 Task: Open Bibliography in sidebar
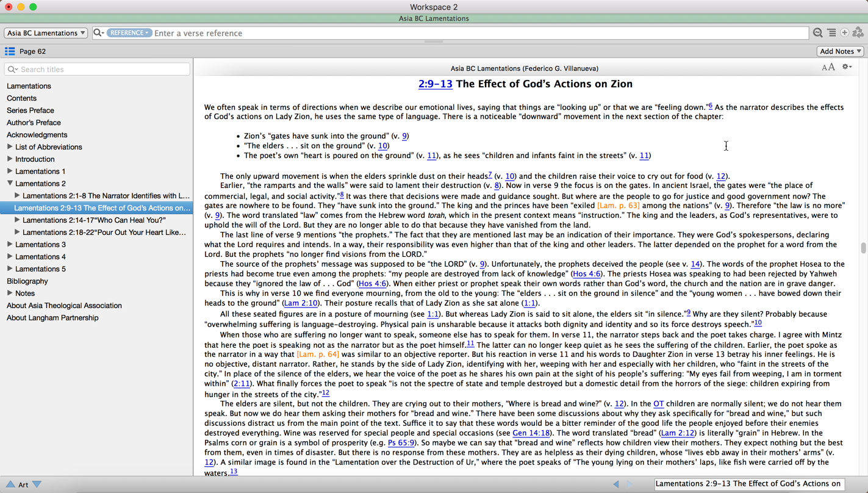point(27,281)
